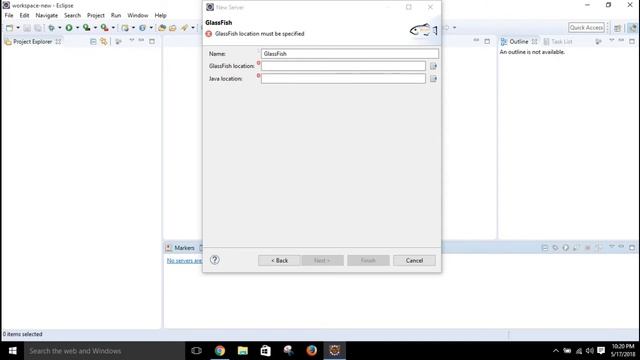Expand the Run dropdown arrow
This screenshot has width=640, height=360.
click(78, 28)
